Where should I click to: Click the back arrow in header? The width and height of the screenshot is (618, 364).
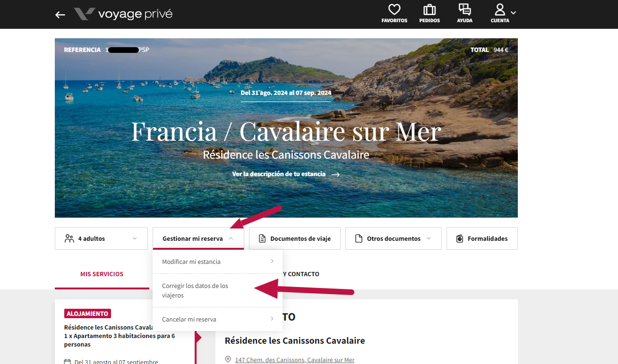[x=60, y=15]
